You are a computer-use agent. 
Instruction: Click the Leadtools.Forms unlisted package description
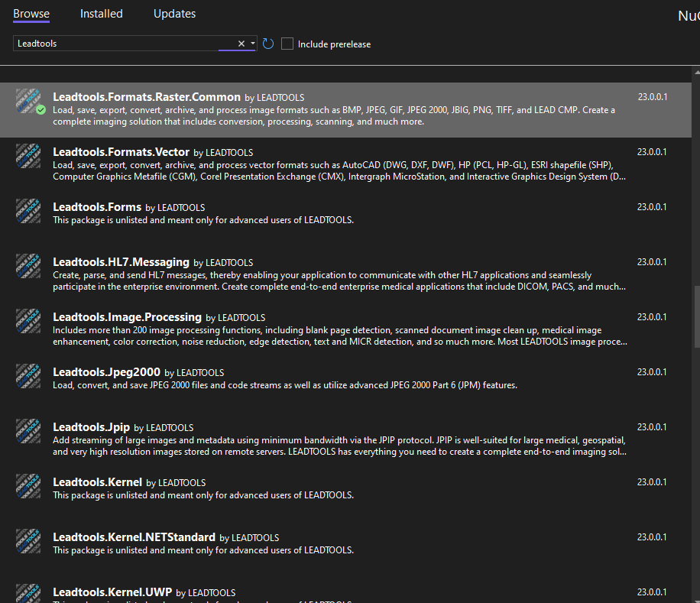pos(203,220)
